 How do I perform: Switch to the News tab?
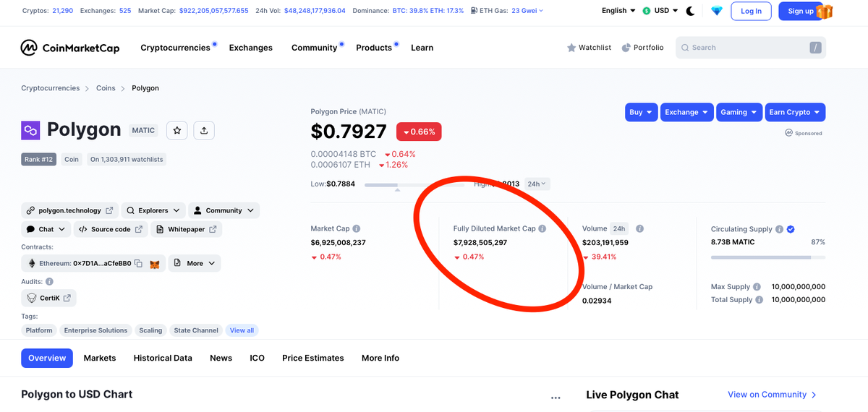pyautogui.click(x=221, y=358)
